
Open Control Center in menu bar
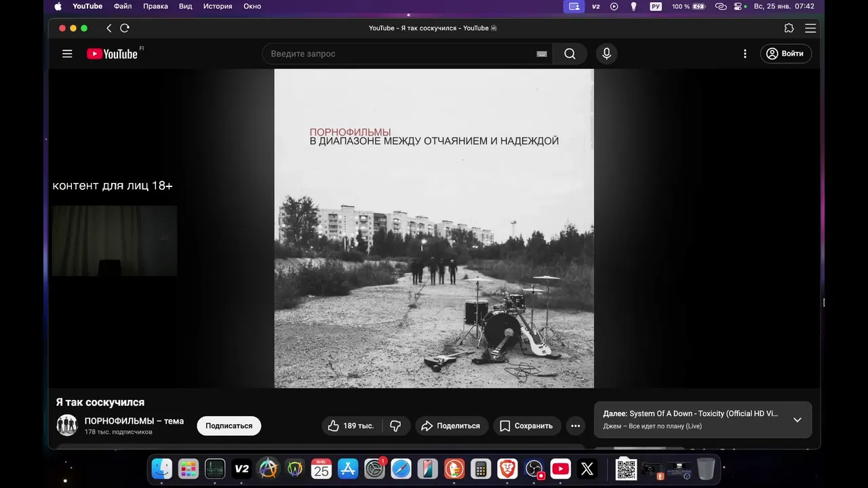click(738, 6)
